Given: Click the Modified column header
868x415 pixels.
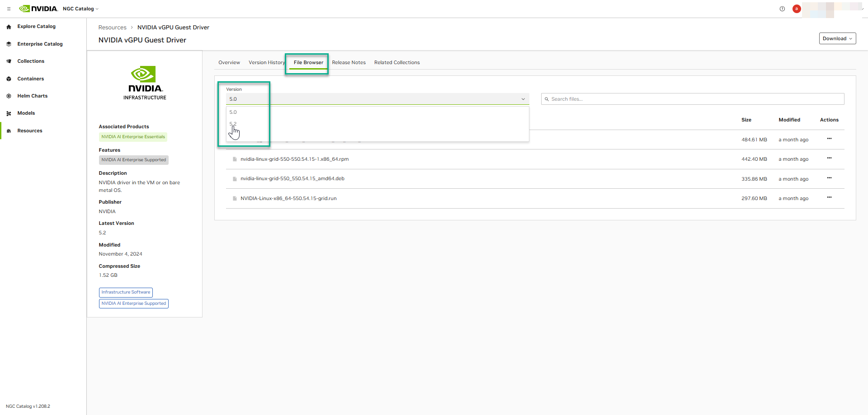Looking at the screenshot, I should [x=789, y=120].
